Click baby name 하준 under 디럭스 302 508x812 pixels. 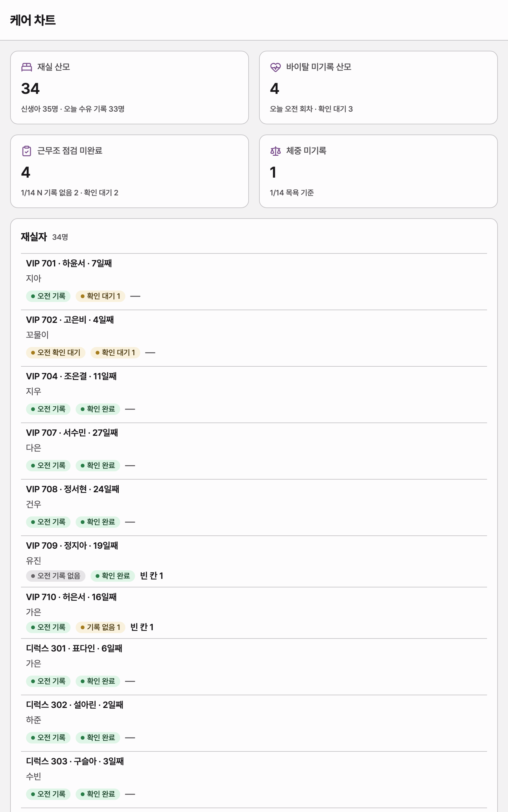click(x=34, y=720)
